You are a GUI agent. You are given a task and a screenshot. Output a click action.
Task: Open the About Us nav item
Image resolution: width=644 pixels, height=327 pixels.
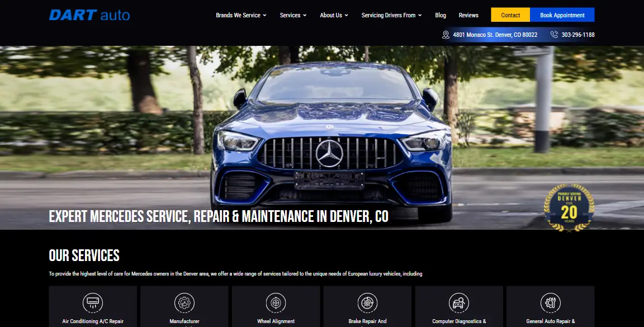[331, 15]
